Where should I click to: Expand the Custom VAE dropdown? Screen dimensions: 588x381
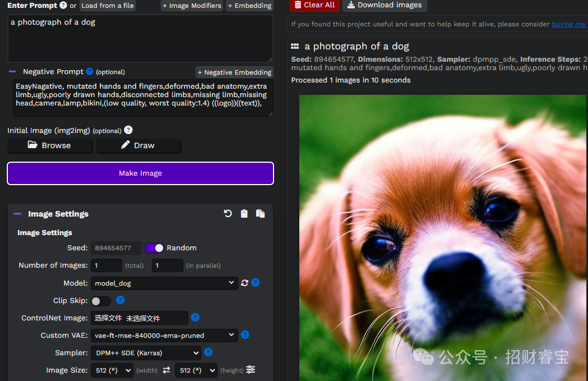[x=164, y=335]
